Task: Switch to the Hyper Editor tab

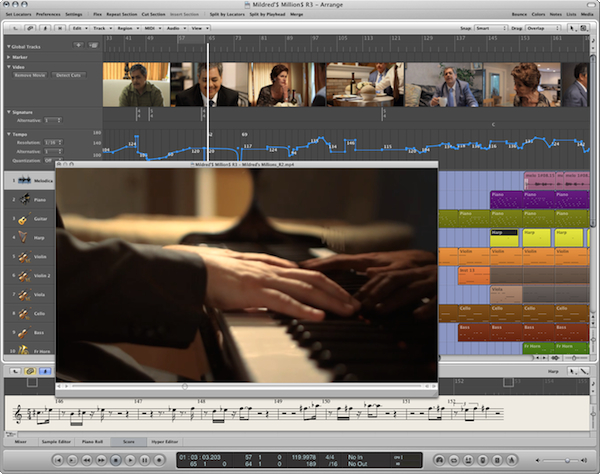Action: coord(165,441)
